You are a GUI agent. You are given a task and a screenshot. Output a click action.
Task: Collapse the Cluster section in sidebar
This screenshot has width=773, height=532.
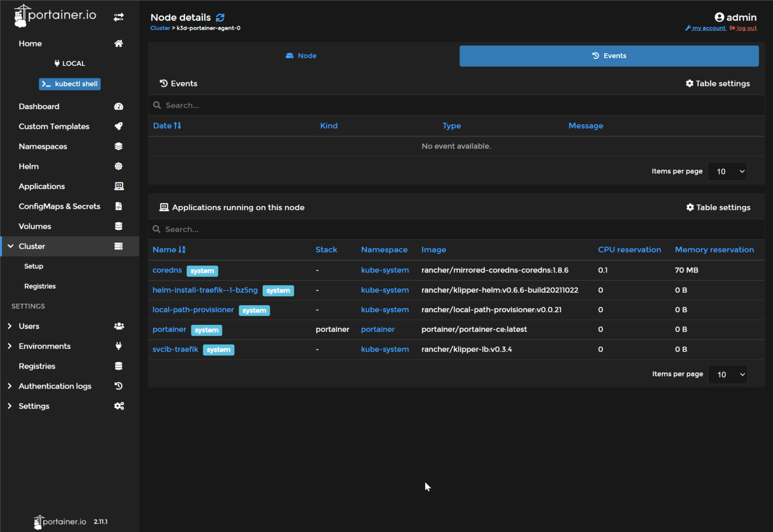pos(11,246)
